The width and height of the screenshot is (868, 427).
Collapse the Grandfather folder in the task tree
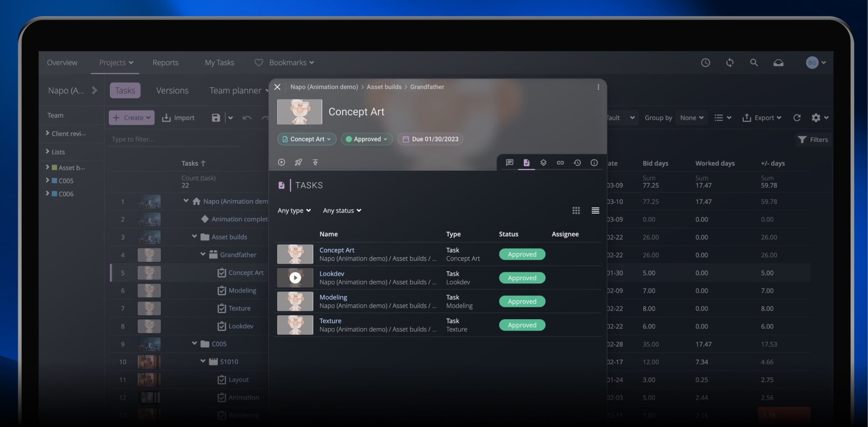[x=202, y=254]
